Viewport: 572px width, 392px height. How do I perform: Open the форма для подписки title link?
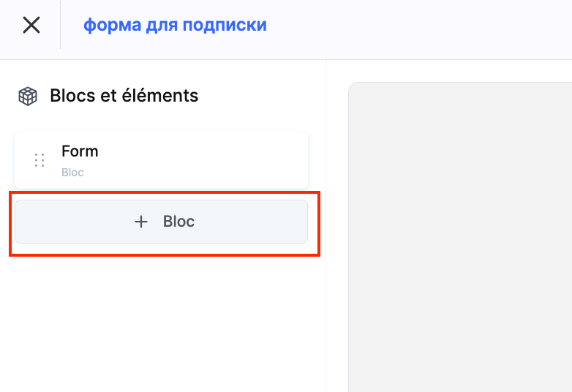tap(175, 26)
